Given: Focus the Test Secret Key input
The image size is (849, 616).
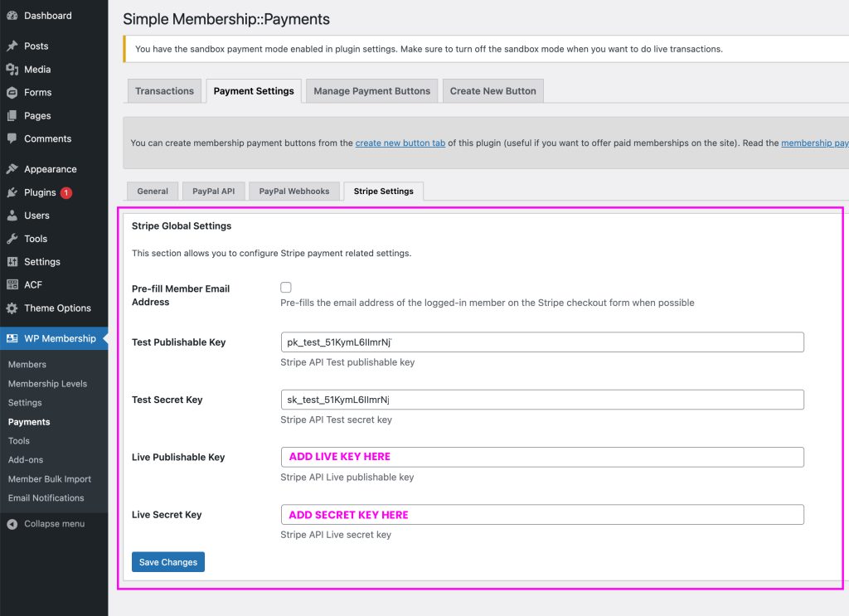Looking at the screenshot, I should pyautogui.click(x=542, y=400).
